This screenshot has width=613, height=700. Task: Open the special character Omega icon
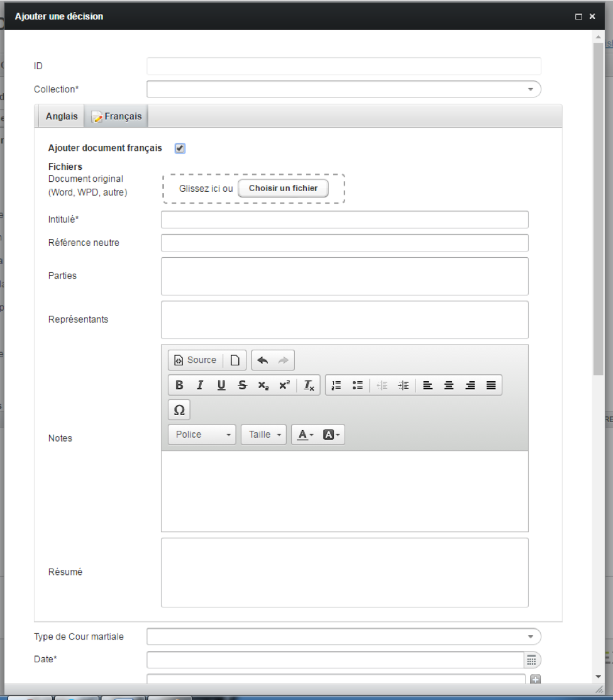[x=179, y=410]
